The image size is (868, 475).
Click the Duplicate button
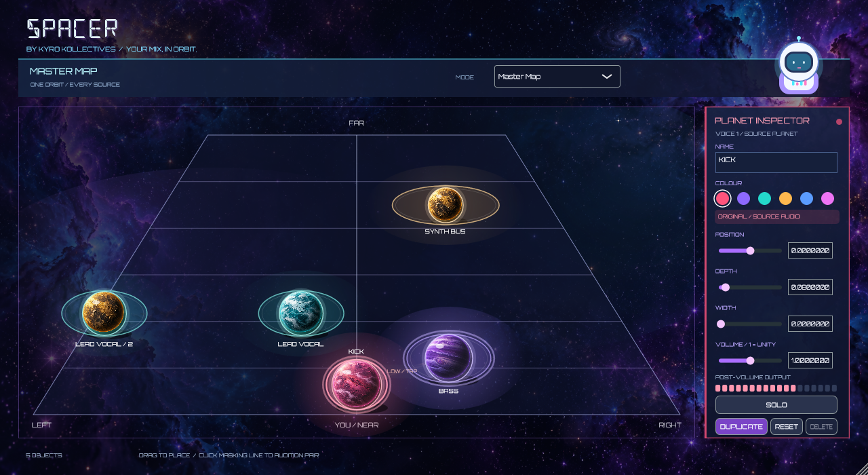click(x=742, y=426)
